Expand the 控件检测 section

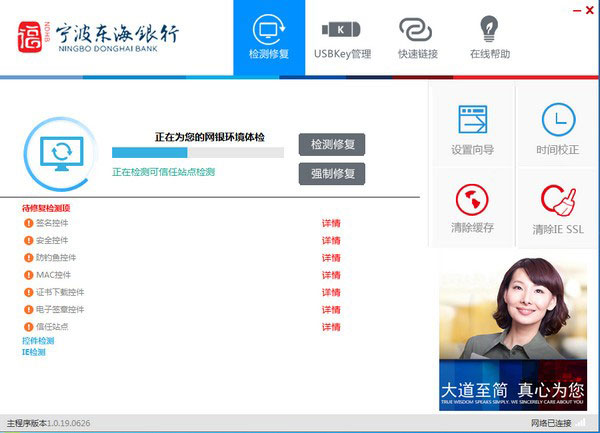coord(38,341)
